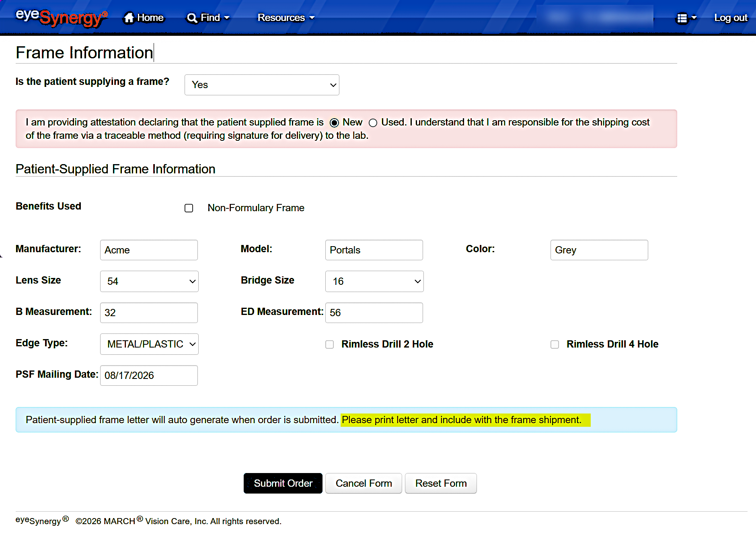The height and width of the screenshot is (539, 756).
Task: Click the Color field containing Grey
Action: tap(599, 250)
